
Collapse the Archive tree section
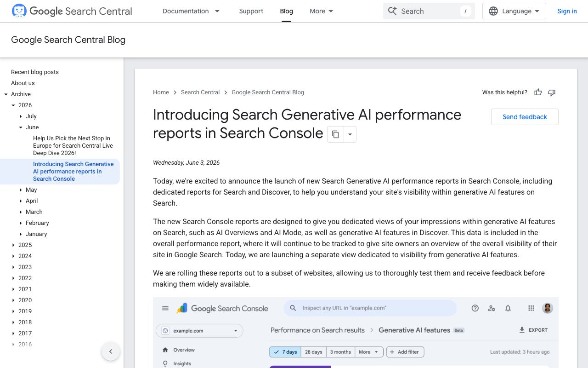[6, 94]
